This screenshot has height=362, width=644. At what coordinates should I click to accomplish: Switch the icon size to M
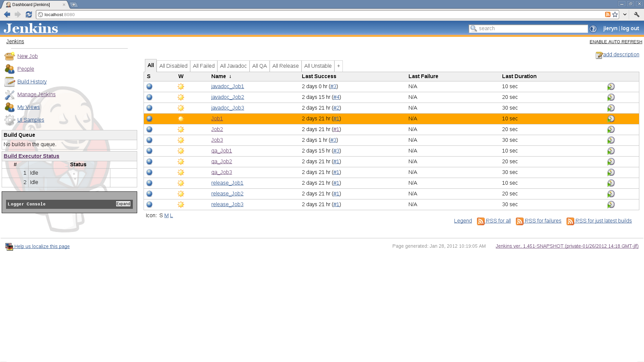(x=166, y=216)
